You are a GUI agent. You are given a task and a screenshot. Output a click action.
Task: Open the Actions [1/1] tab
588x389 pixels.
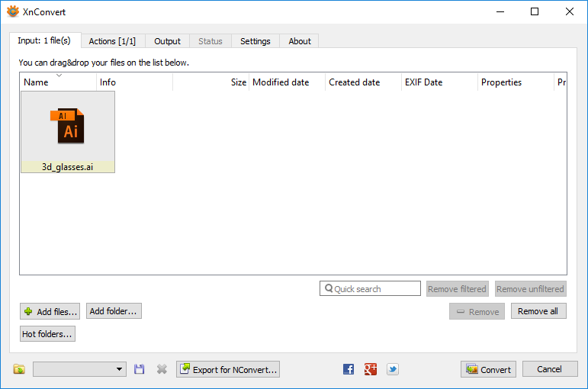click(x=112, y=41)
